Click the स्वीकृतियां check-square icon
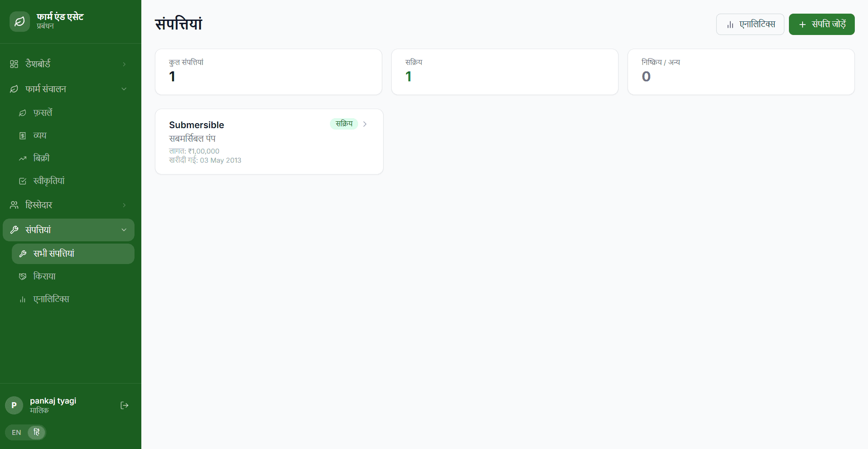868x449 pixels. point(22,181)
